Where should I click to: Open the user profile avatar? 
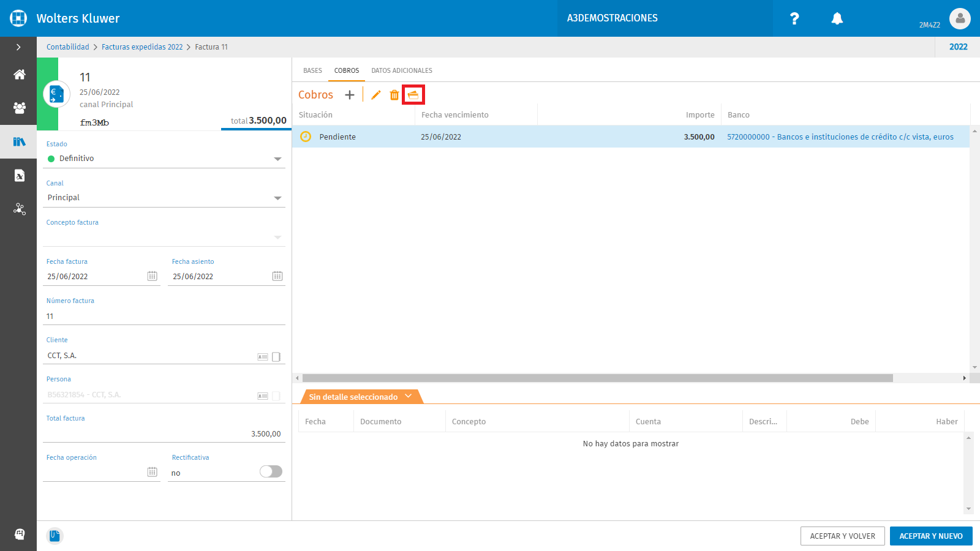(x=960, y=18)
